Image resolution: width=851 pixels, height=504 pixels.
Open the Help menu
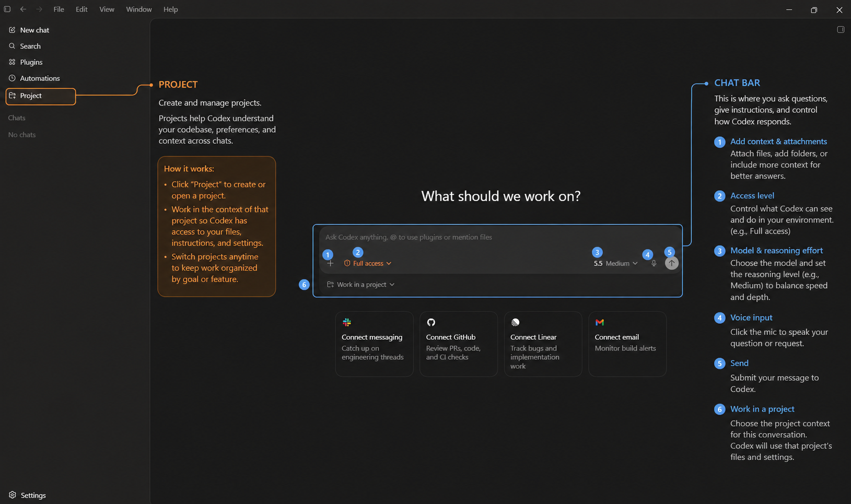click(171, 9)
